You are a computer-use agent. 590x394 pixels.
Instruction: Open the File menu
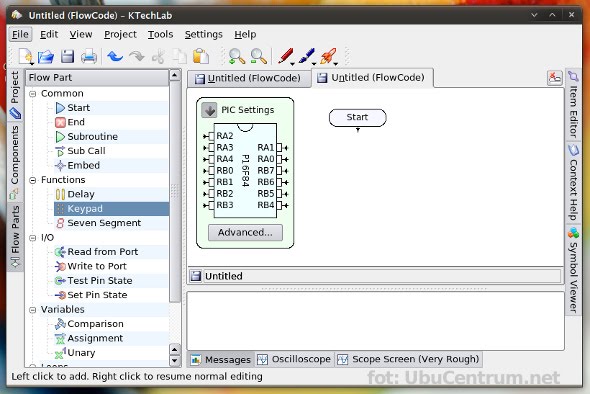(20, 35)
